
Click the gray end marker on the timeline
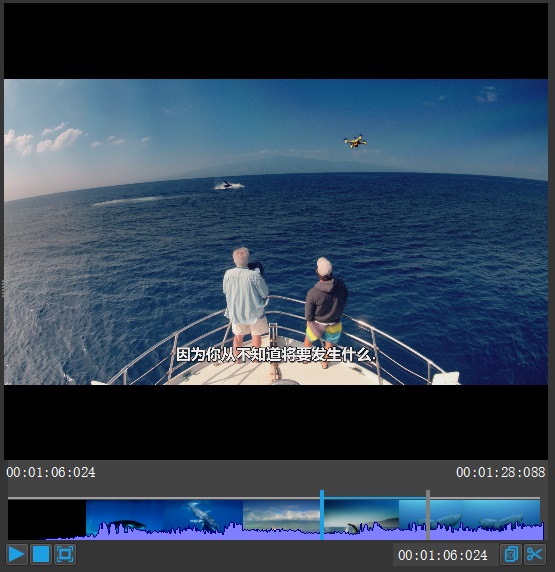pos(428,515)
